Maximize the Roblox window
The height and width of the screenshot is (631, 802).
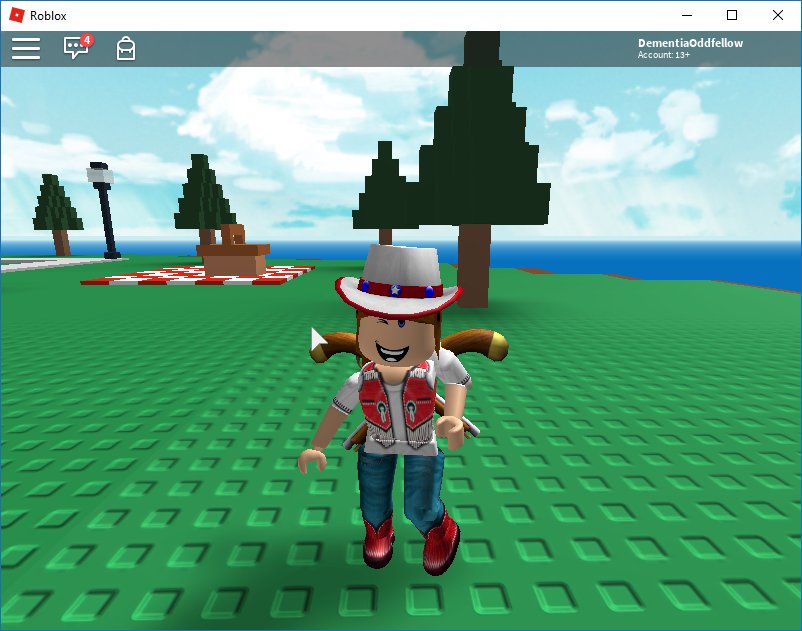point(732,15)
